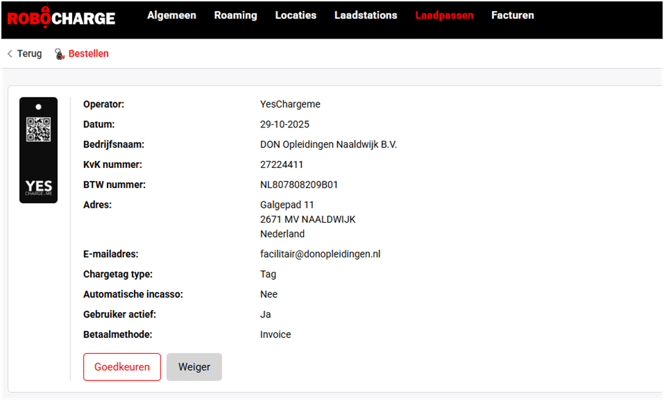Click the date value 29-10-2025
This screenshot has height=401, width=664.
285,125
